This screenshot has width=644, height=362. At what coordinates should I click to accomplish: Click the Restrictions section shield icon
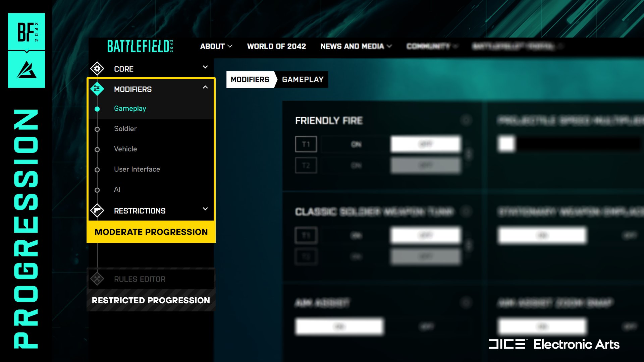pyautogui.click(x=97, y=210)
